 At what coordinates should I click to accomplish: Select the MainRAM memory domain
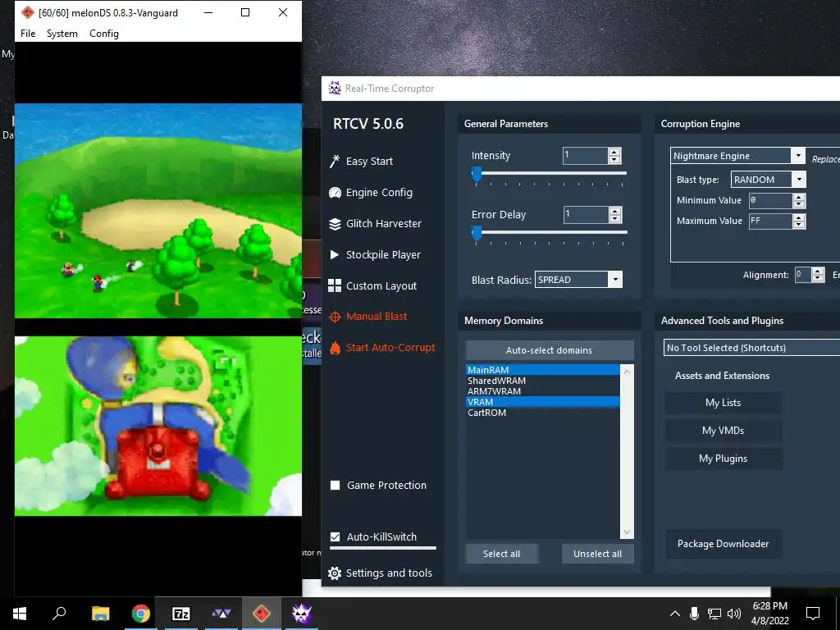(x=543, y=370)
